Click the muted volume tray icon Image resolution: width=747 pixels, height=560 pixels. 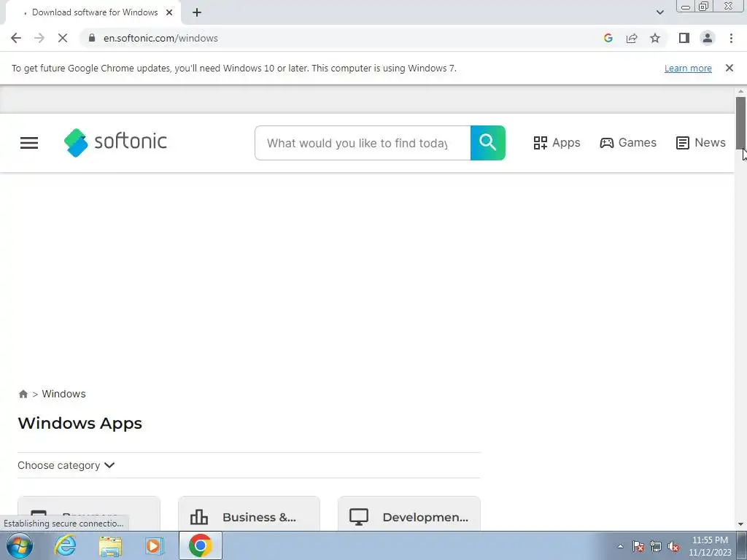point(673,546)
